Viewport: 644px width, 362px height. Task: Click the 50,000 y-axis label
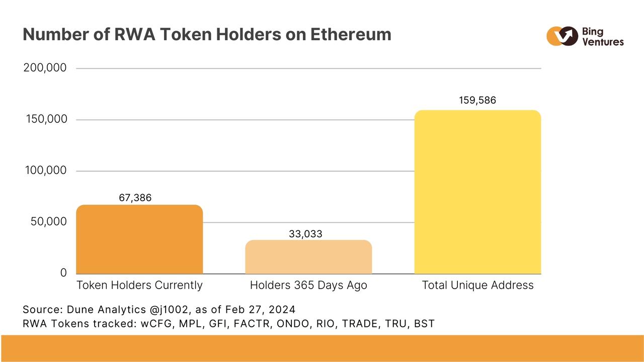48,222
